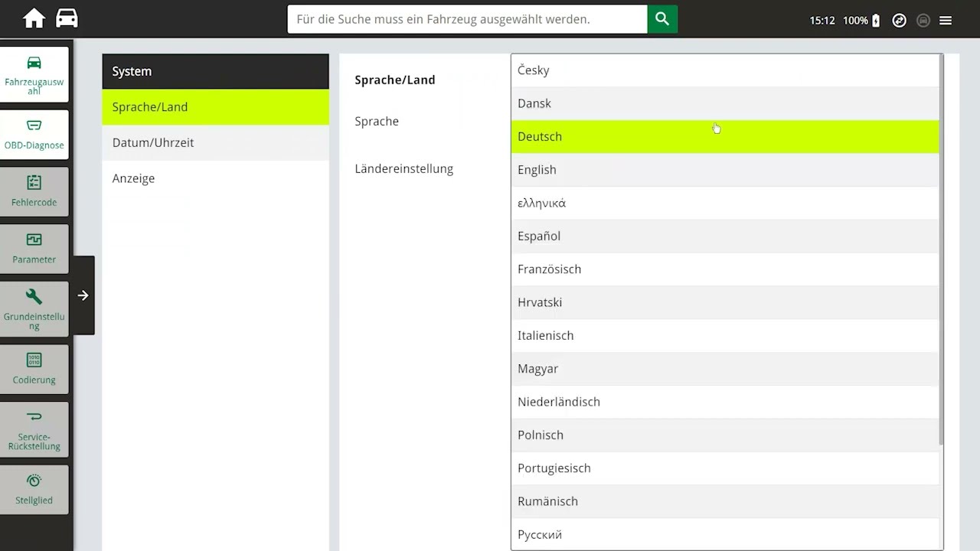The width and height of the screenshot is (980, 551).
Task: Choose Česky from the language list
Action: pyautogui.click(x=725, y=70)
